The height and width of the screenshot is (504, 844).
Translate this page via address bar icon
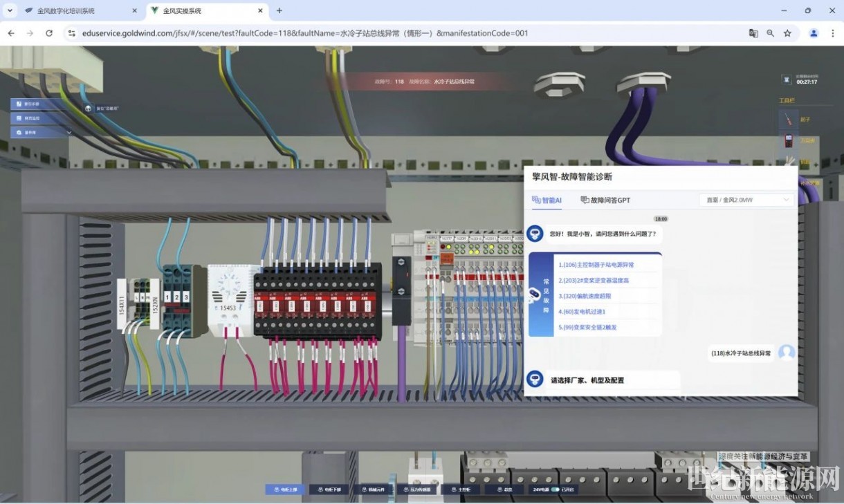coord(753,33)
